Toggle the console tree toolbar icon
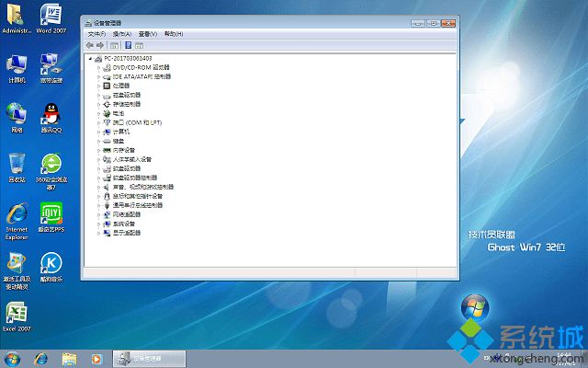The height and width of the screenshot is (368, 588). [x=114, y=45]
